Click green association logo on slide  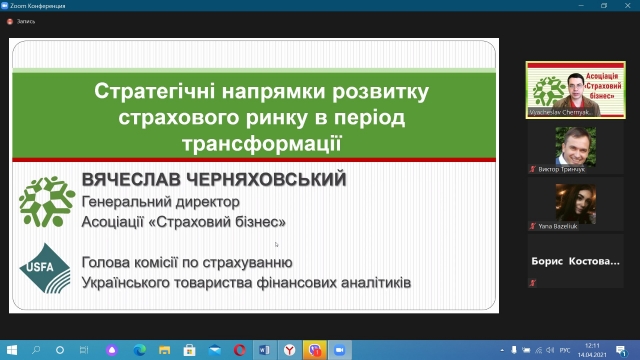tap(47, 202)
